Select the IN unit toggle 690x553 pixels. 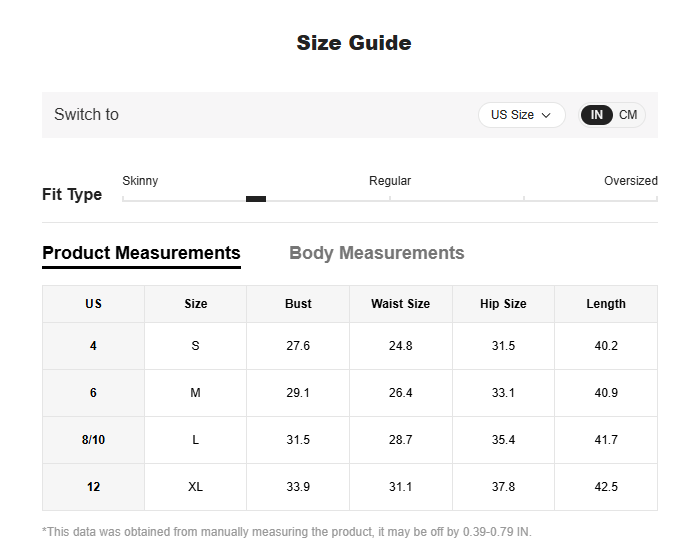point(596,115)
